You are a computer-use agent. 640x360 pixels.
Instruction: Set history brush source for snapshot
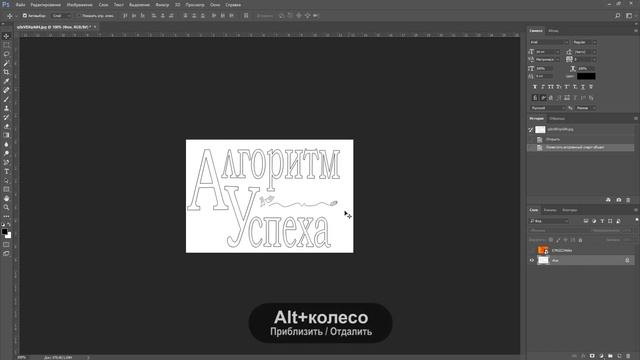point(531,129)
